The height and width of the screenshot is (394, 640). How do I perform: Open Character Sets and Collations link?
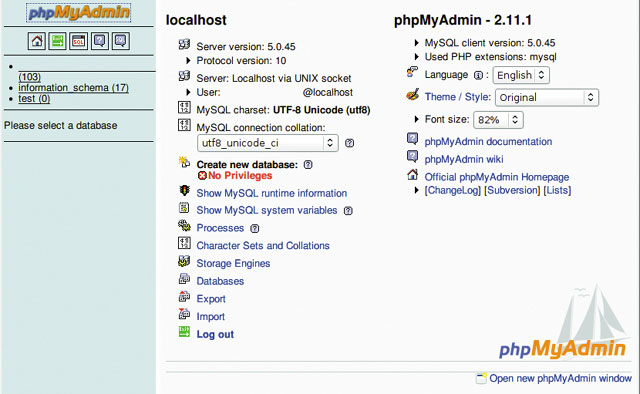263,246
